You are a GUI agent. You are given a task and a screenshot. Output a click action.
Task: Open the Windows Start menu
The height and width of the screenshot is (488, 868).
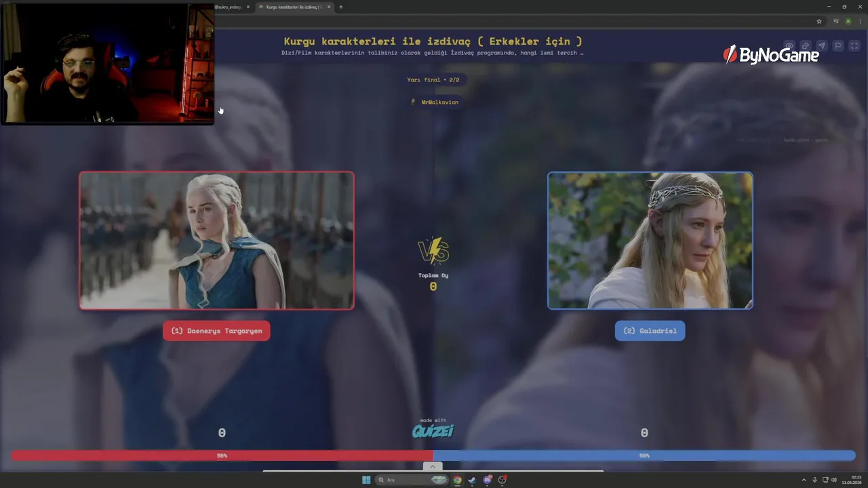click(x=366, y=480)
